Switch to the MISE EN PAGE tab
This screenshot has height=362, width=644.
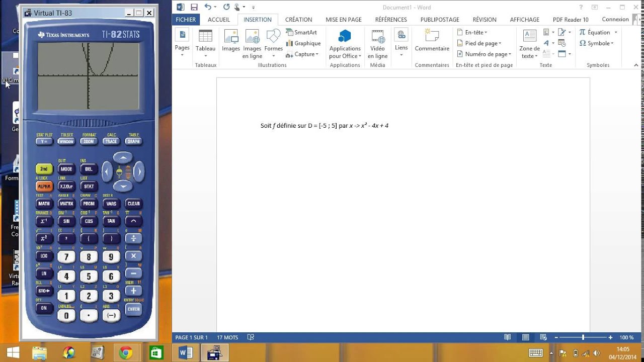point(344,20)
